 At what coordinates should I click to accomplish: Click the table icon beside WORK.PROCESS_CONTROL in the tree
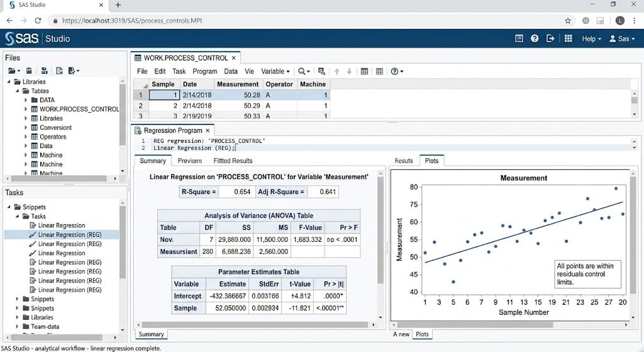[x=35, y=109]
